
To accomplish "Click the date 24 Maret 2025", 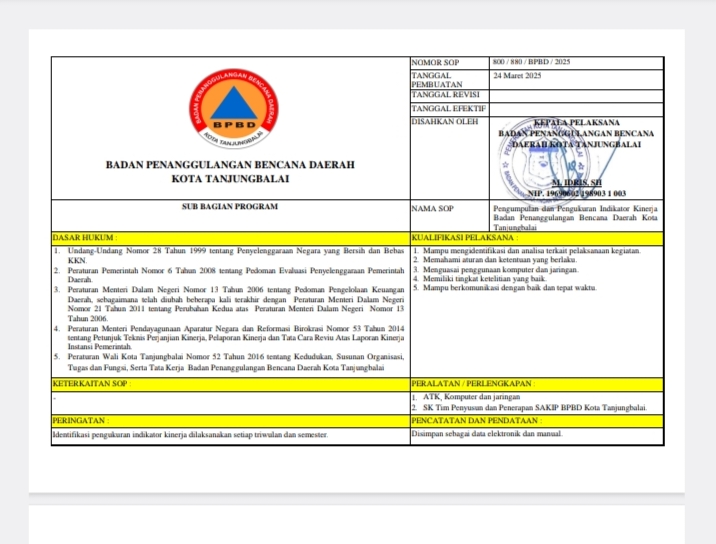I will pyautogui.click(x=517, y=76).
